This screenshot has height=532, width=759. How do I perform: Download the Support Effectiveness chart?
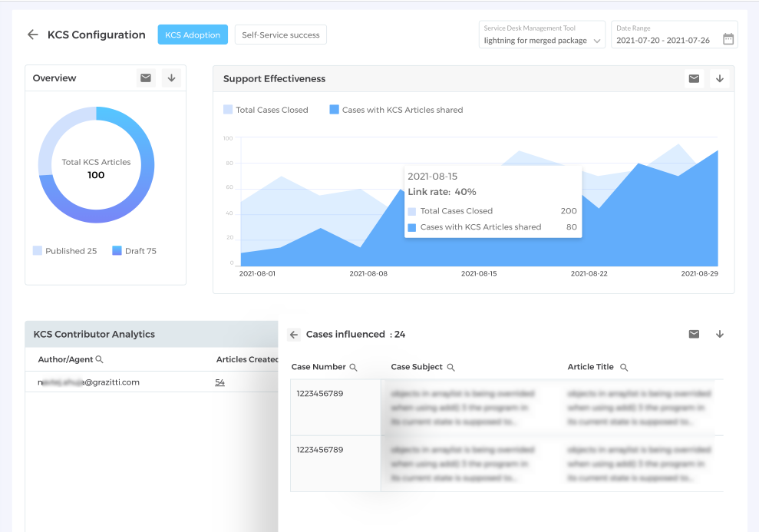click(x=719, y=78)
